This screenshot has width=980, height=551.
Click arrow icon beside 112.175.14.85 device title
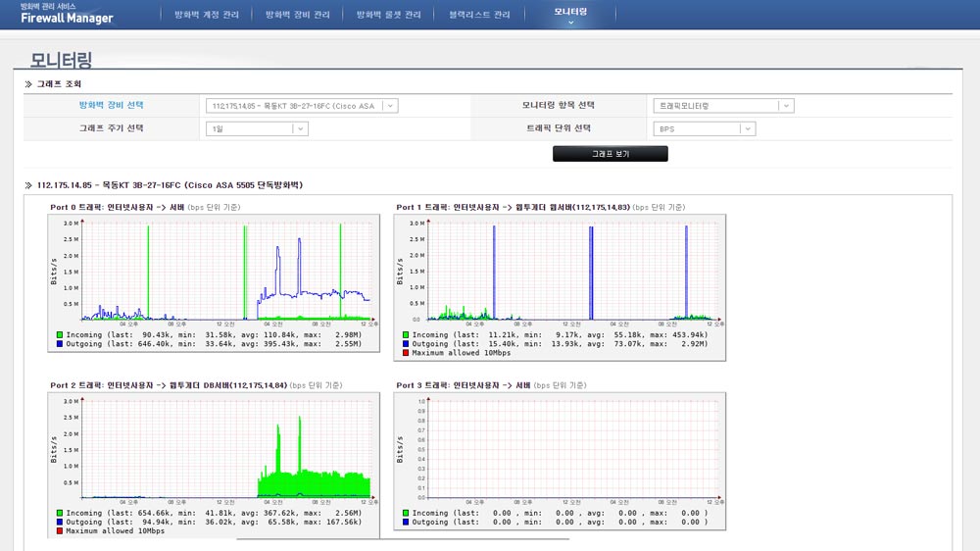[x=28, y=185]
